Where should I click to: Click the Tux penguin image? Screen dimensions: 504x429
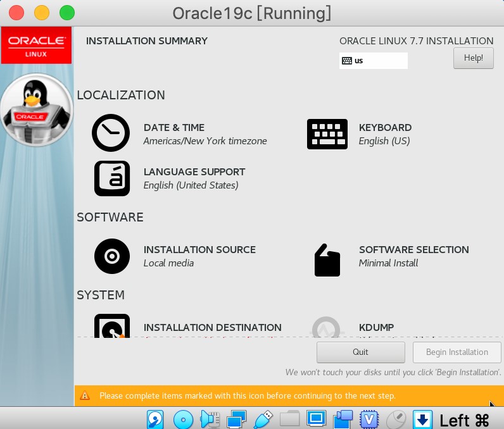coord(36,110)
